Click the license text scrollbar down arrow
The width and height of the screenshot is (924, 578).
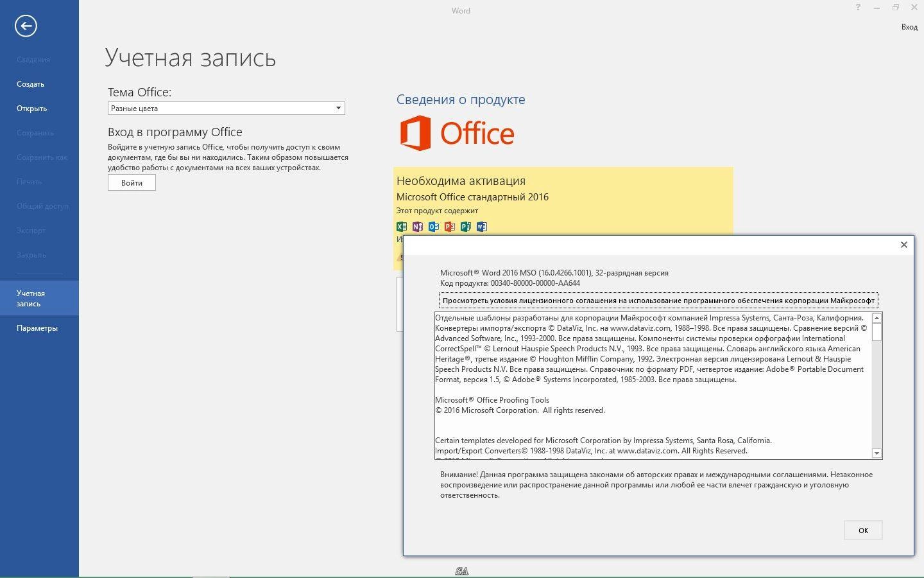click(877, 453)
